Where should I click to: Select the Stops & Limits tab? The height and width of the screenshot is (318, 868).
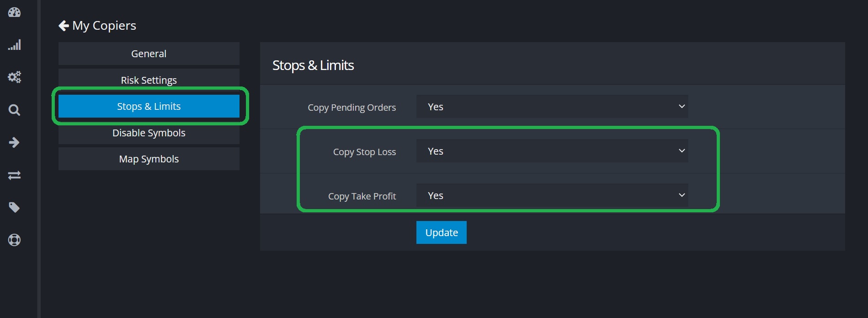point(149,106)
